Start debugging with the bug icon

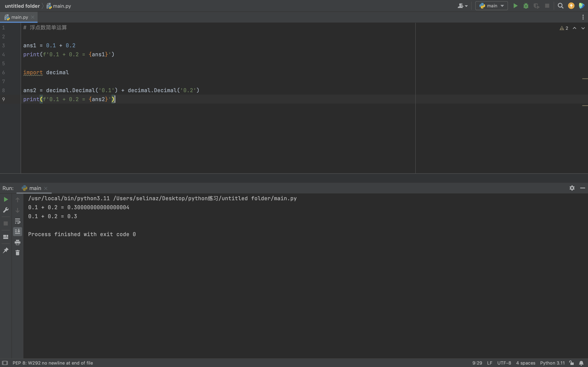pyautogui.click(x=526, y=6)
